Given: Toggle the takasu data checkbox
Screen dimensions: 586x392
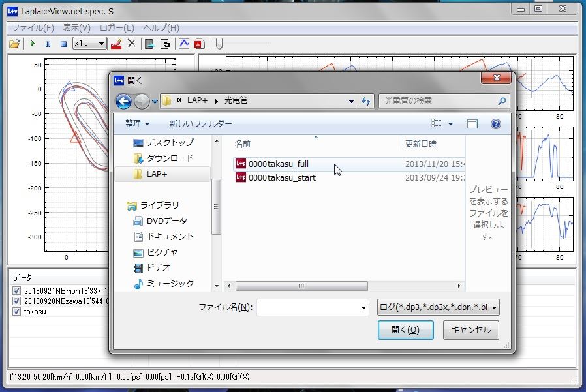Looking at the screenshot, I should [x=16, y=312].
